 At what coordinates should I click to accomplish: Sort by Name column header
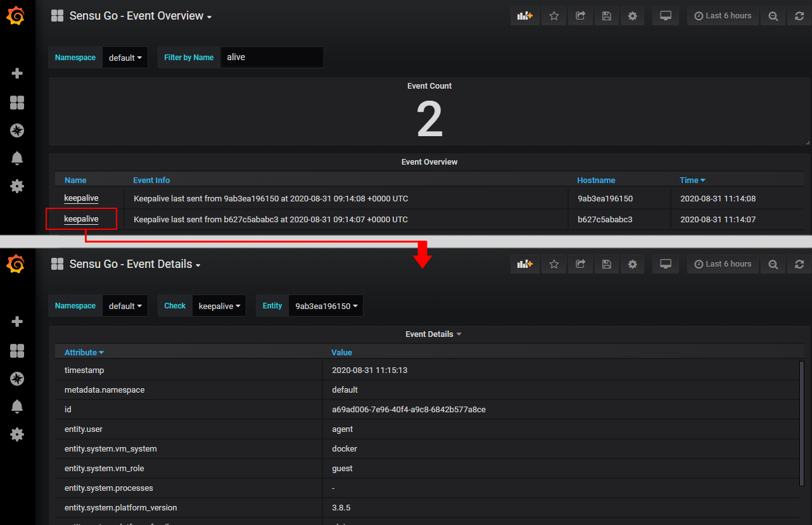[75, 180]
